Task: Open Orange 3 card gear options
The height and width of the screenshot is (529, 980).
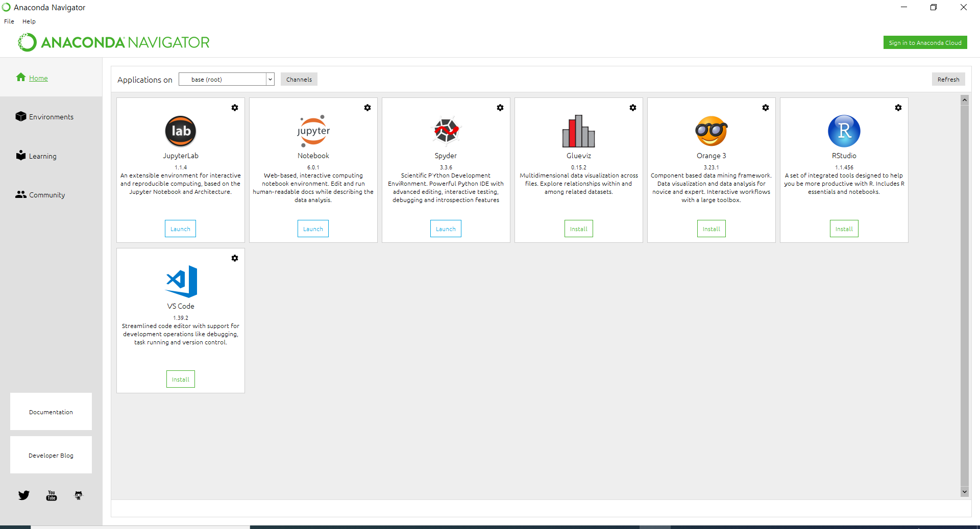Action: (766, 108)
